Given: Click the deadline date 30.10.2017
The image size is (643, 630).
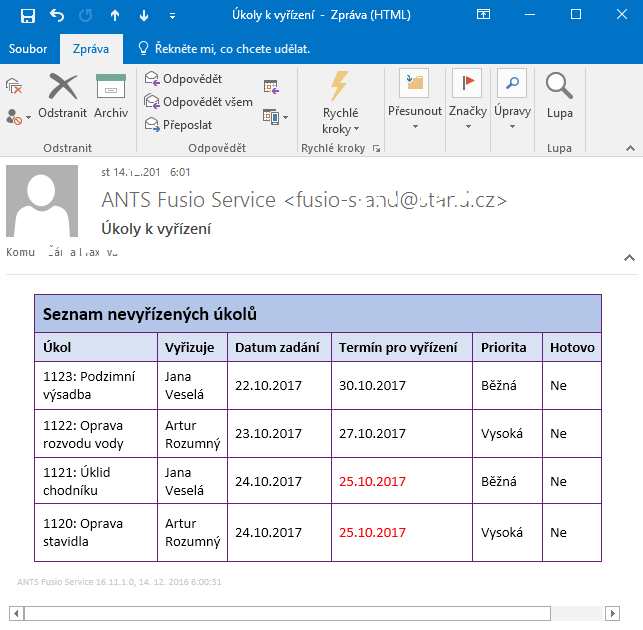Looking at the screenshot, I should pos(372,386).
